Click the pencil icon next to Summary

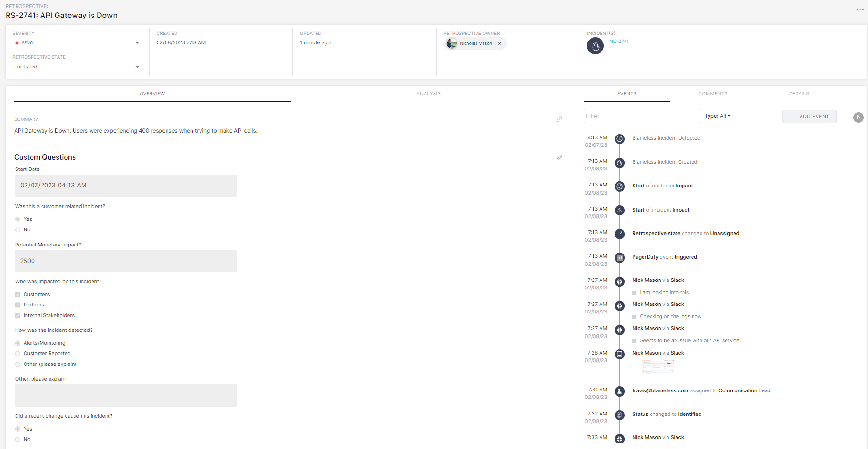tap(559, 119)
